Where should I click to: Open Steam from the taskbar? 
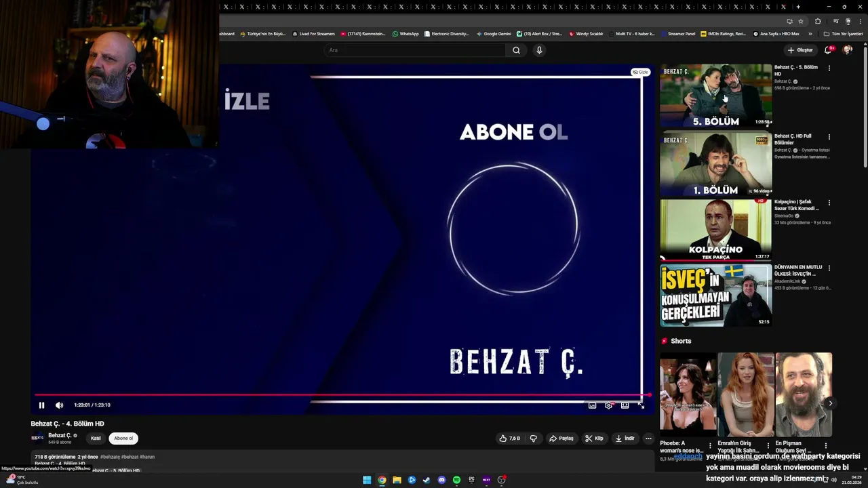tap(427, 480)
